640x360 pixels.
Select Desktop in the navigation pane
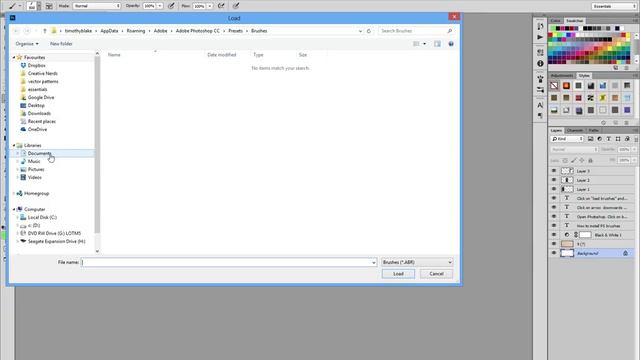click(32, 105)
